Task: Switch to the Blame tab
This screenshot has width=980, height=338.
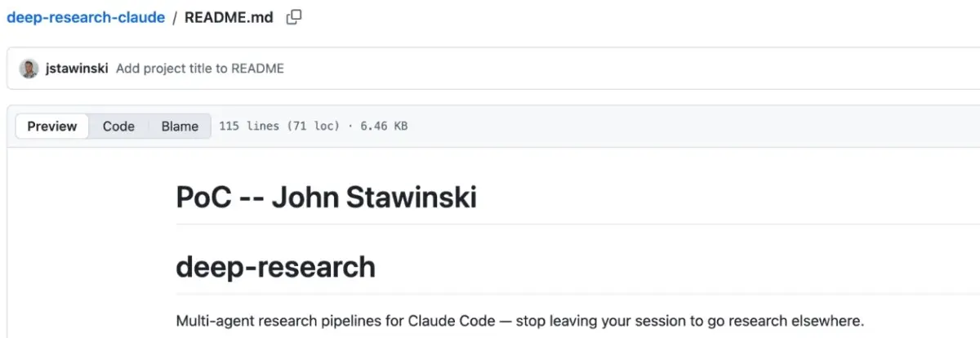Action: pyautogui.click(x=180, y=126)
